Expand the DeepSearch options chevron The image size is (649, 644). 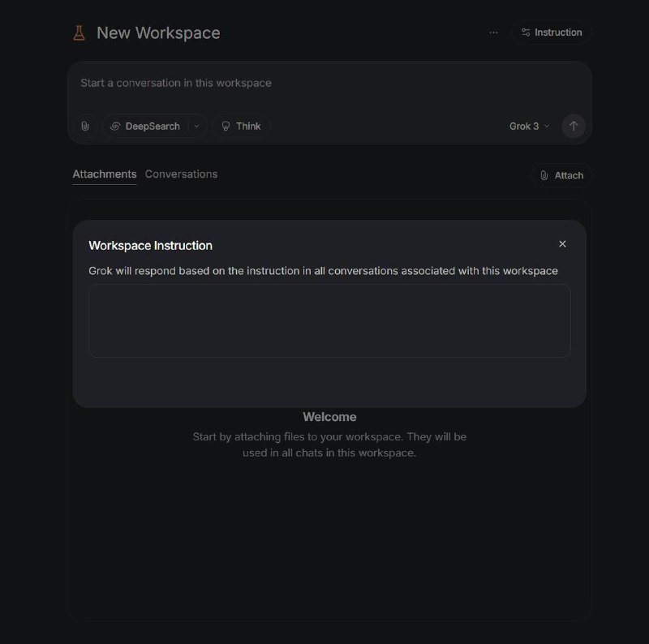(x=197, y=127)
